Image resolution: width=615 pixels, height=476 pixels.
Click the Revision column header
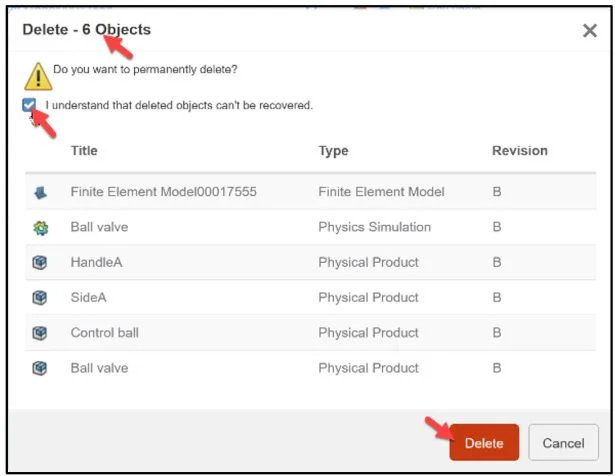519,151
